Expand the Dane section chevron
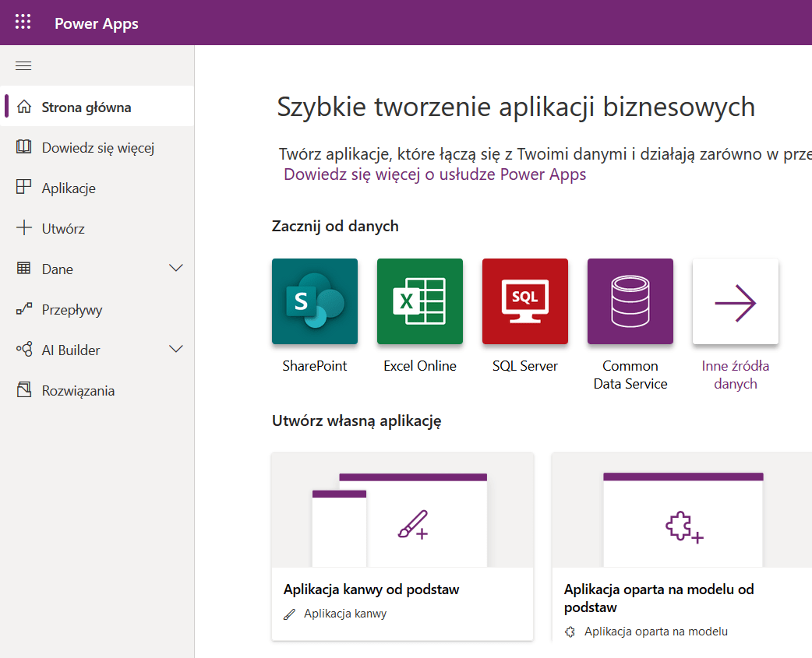The height and width of the screenshot is (658, 812). 176,269
